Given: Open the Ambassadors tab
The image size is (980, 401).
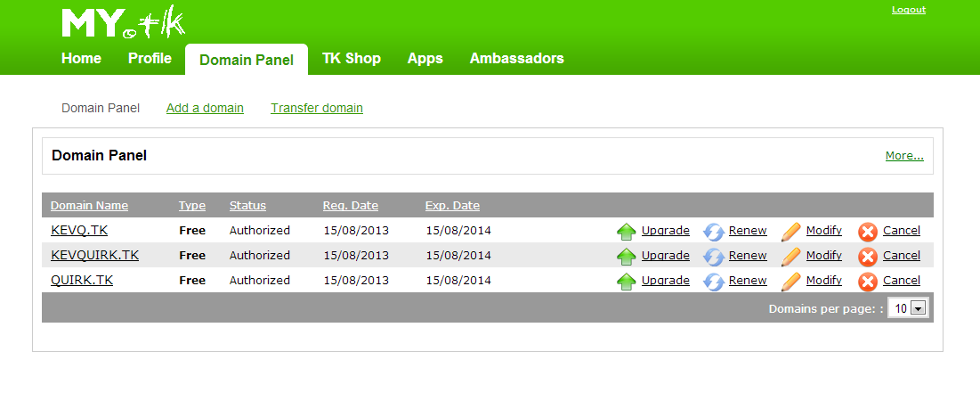Looking at the screenshot, I should [516, 59].
